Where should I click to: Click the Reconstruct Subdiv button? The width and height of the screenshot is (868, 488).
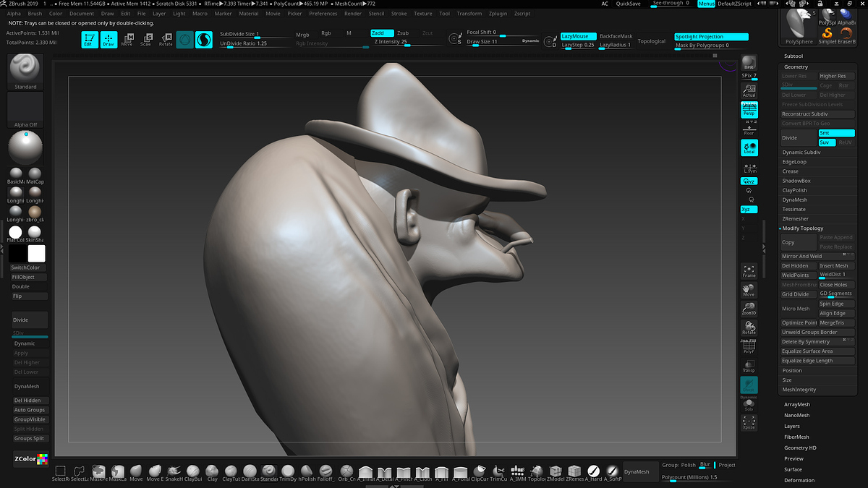(x=817, y=114)
